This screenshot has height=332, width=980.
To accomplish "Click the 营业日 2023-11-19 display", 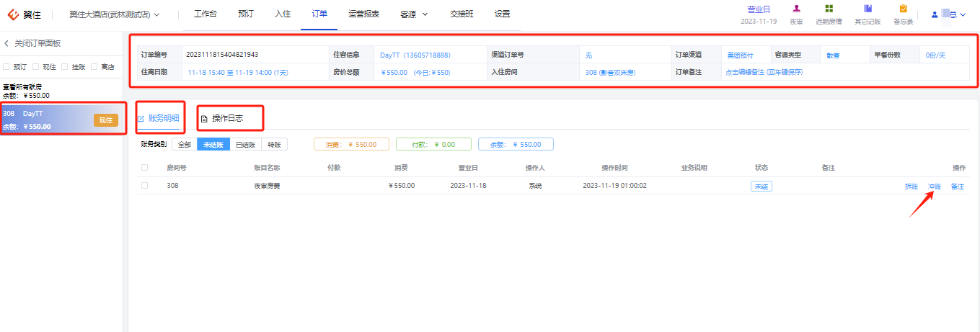I will (759, 15).
